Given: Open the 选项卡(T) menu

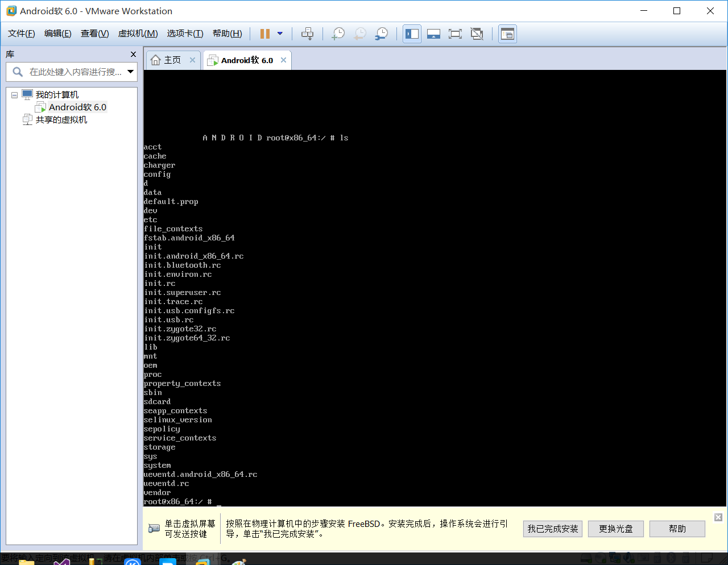Looking at the screenshot, I should [x=185, y=34].
